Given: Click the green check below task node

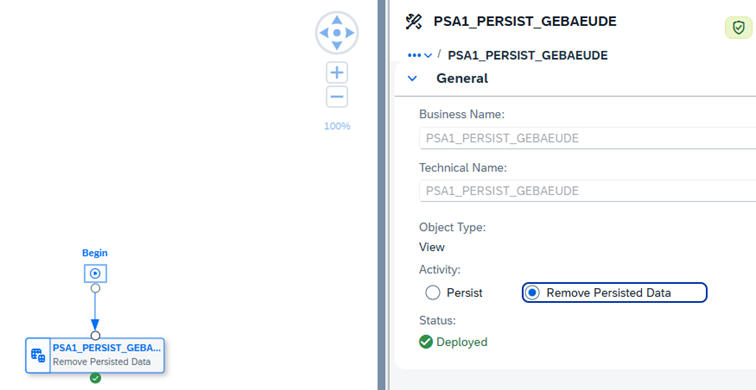Looking at the screenshot, I should 95,378.
